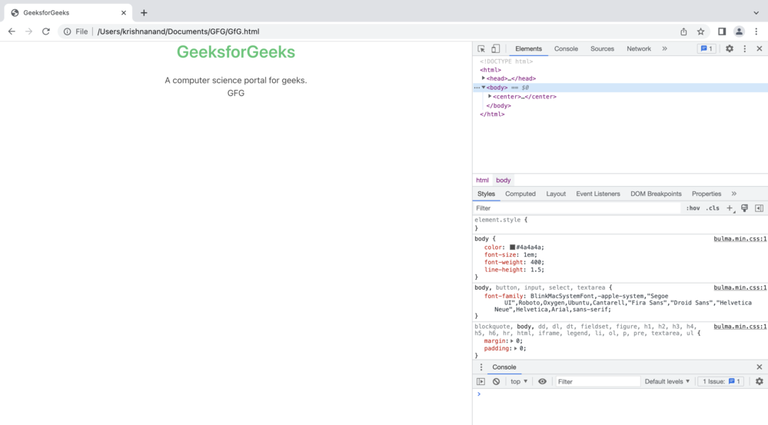Open Chrome three-dot menu
Image resolution: width=768 pixels, height=425 pixels.
(x=756, y=31)
